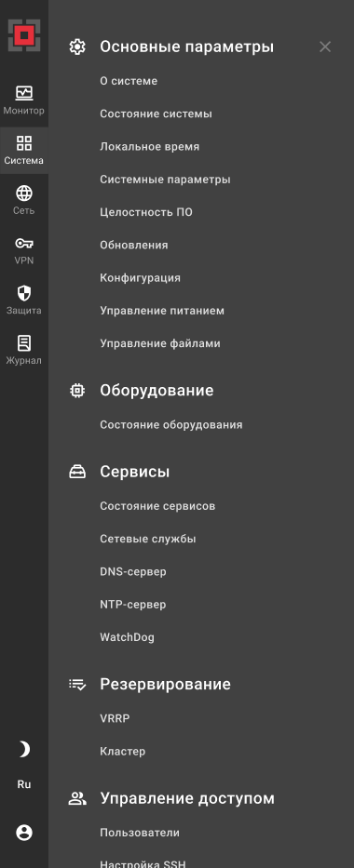Open the DNS-сервер page
354x868 pixels.
tap(133, 571)
